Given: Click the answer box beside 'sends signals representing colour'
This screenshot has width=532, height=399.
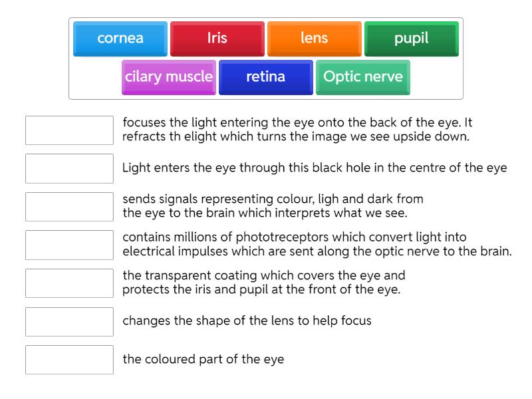Looking at the screenshot, I should (69, 207).
